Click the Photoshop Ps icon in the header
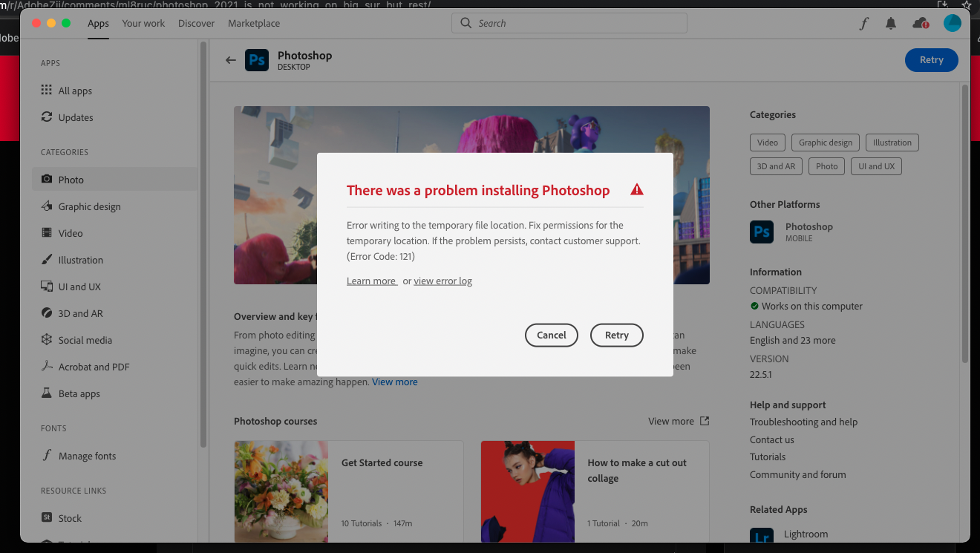This screenshot has width=980, height=553. 257,59
